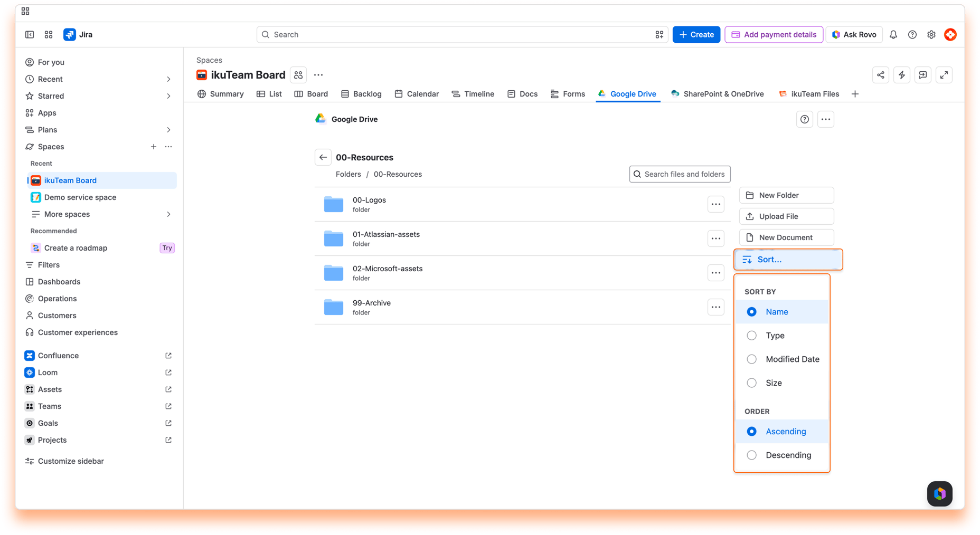Expand the Recent sidebar section
The width and height of the screenshot is (980, 535).
(168, 79)
